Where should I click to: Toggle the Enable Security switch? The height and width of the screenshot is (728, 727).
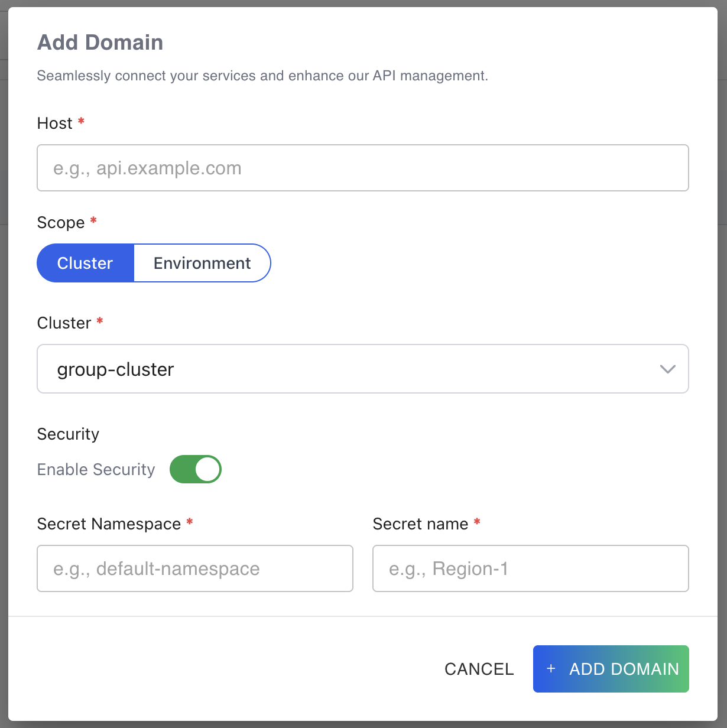[195, 469]
